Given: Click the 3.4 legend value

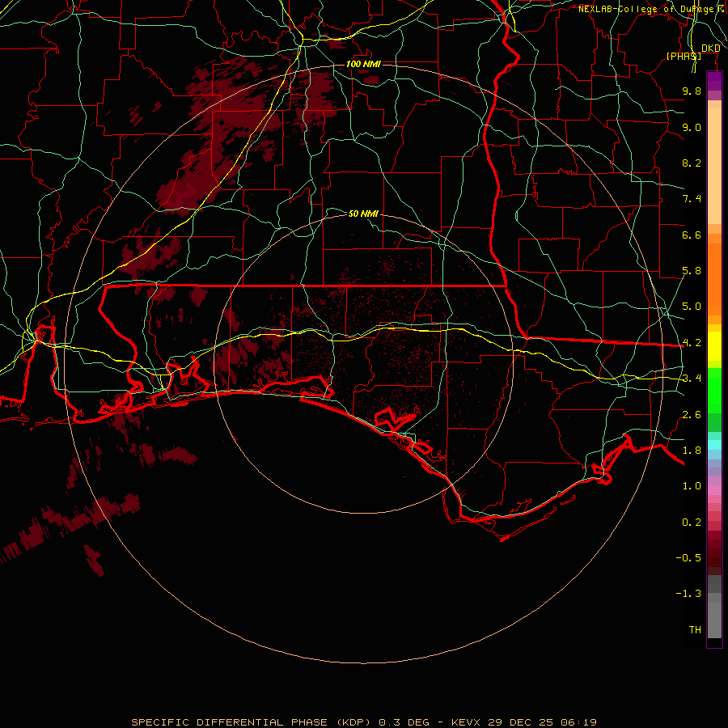Looking at the screenshot, I should tap(692, 379).
